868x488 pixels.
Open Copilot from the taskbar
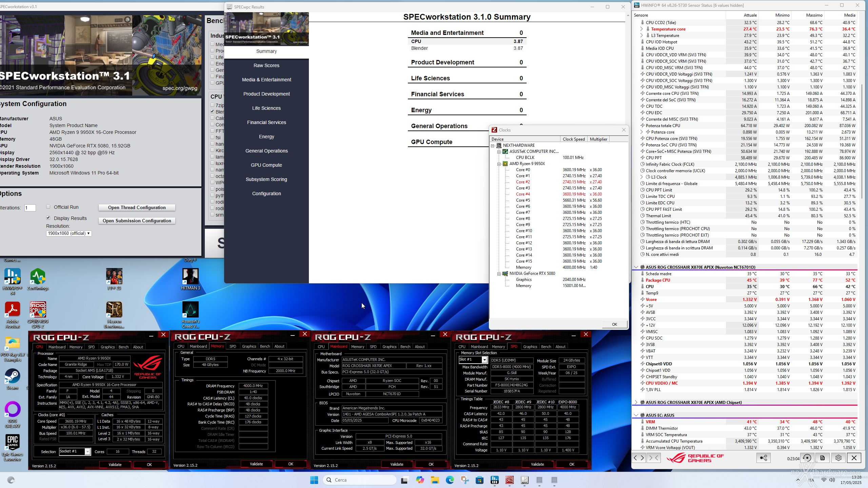point(420,480)
